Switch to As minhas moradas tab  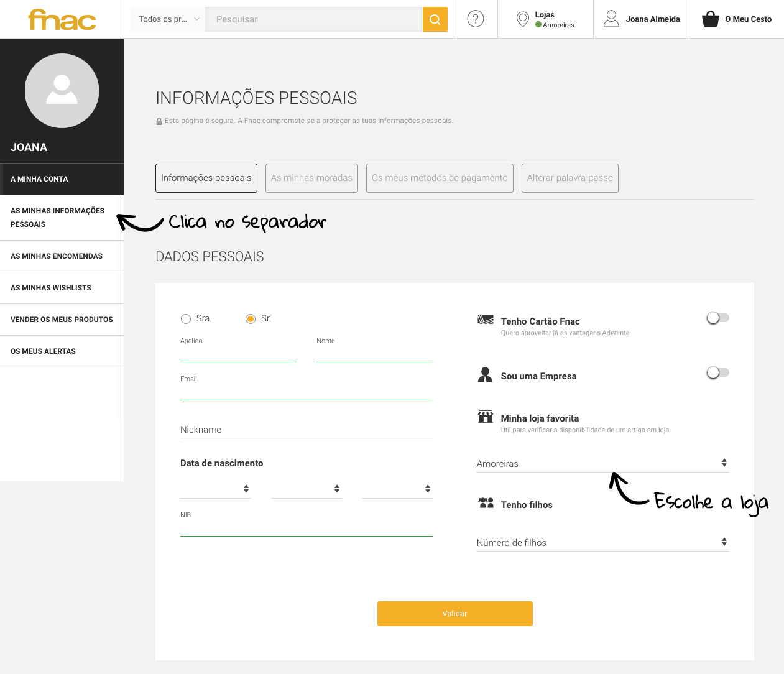(x=311, y=178)
